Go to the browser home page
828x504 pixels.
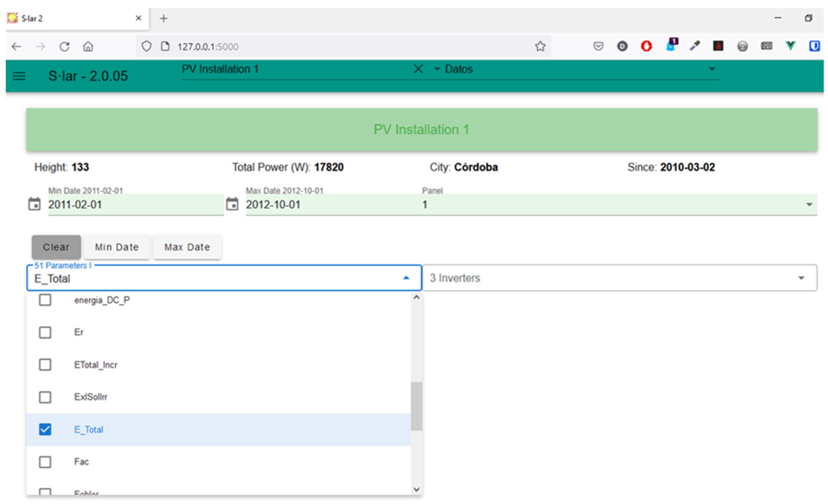click(88, 46)
